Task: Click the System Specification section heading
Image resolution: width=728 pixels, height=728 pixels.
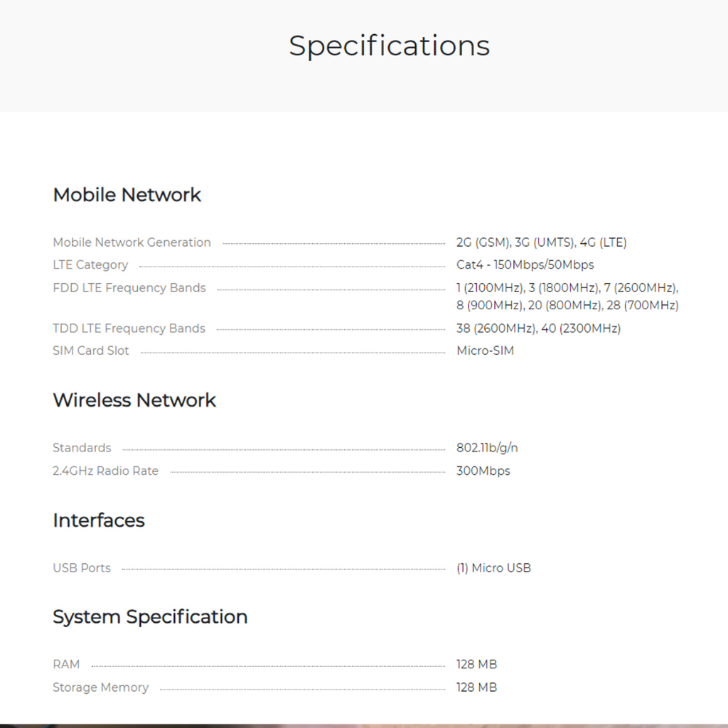Action: tap(150, 616)
